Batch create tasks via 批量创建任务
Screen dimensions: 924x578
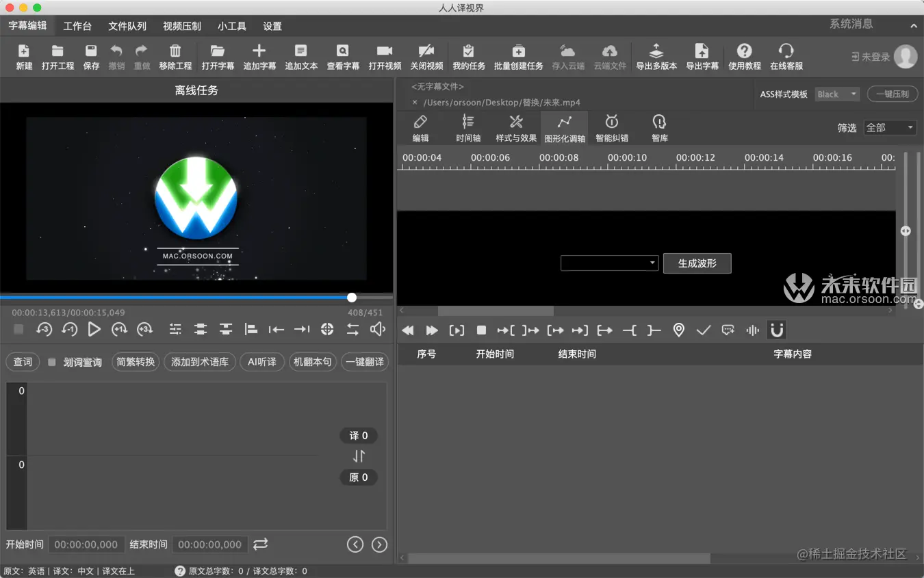(519, 57)
